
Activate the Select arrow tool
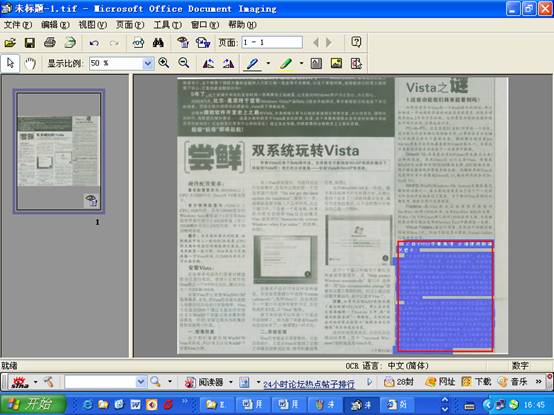coord(10,64)
